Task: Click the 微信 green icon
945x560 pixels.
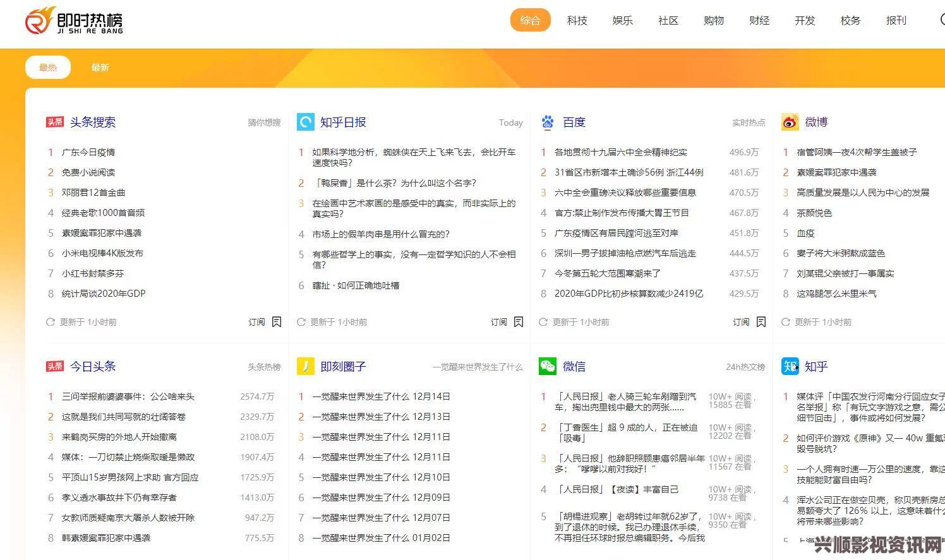Action: point(548,366)
